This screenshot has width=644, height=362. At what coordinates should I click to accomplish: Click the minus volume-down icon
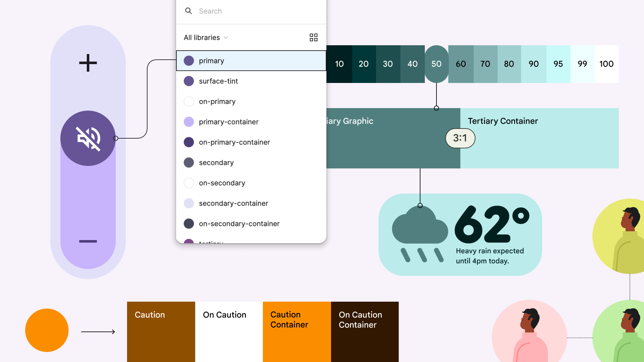pyautogui.click(x=88, y=241)
